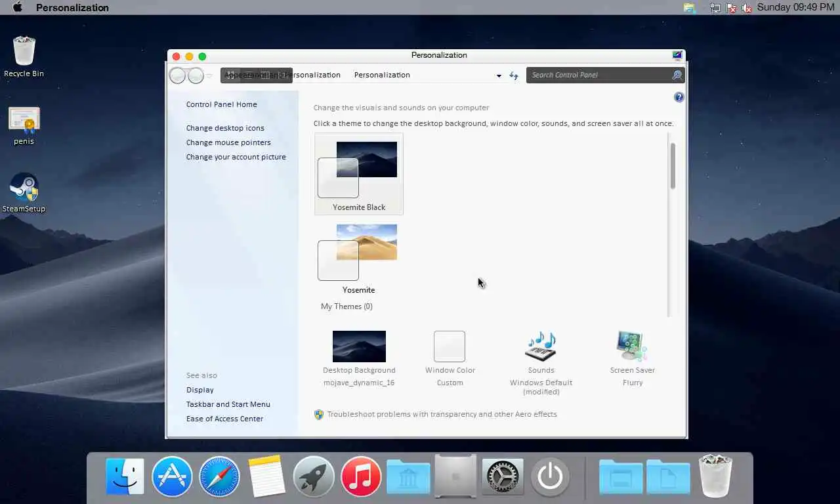
Task: Open Control Panel Home link
Action: pyautogui.click(x=221, y=104)
